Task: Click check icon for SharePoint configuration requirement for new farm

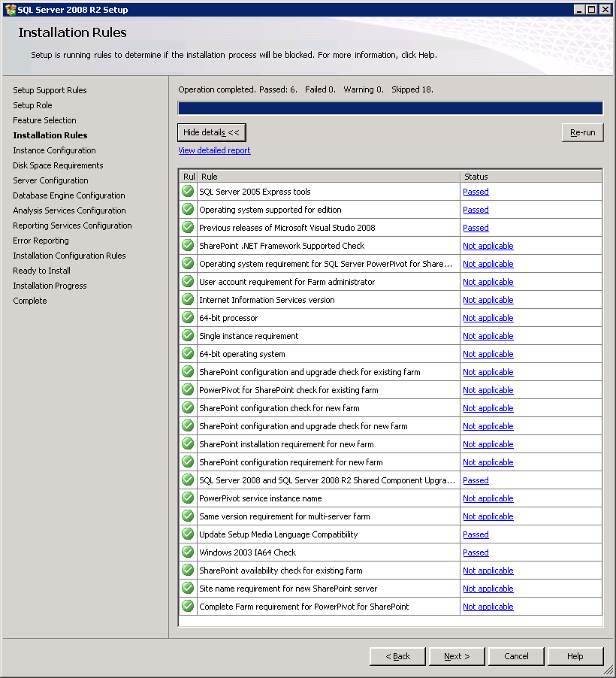Action: click(188, 462)
